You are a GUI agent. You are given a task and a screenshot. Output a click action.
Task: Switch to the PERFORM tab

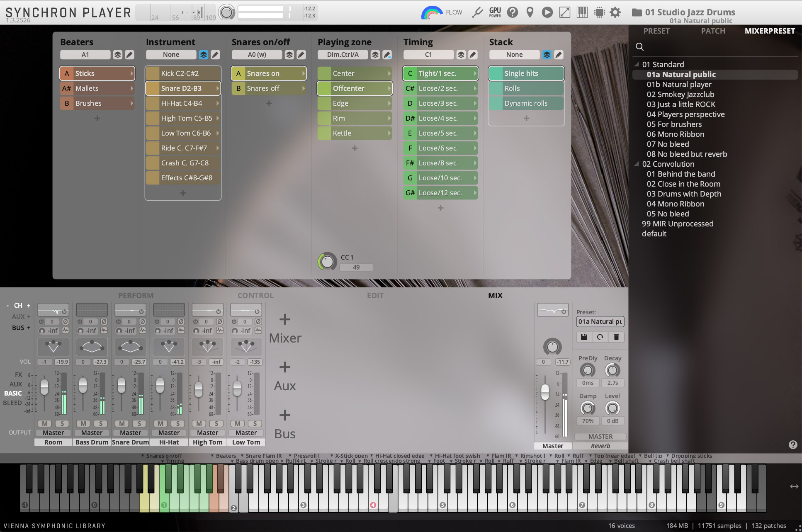136,296
